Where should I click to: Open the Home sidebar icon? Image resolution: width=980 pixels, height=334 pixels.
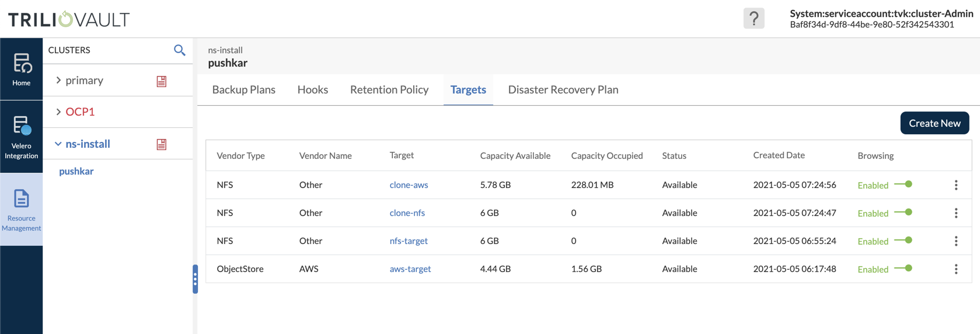(22, 69)
